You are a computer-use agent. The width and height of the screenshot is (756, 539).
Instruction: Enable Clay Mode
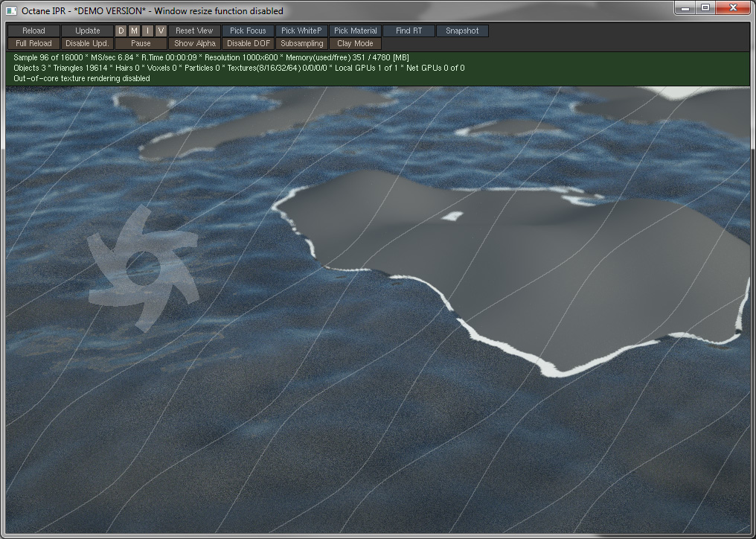[356, 43]
